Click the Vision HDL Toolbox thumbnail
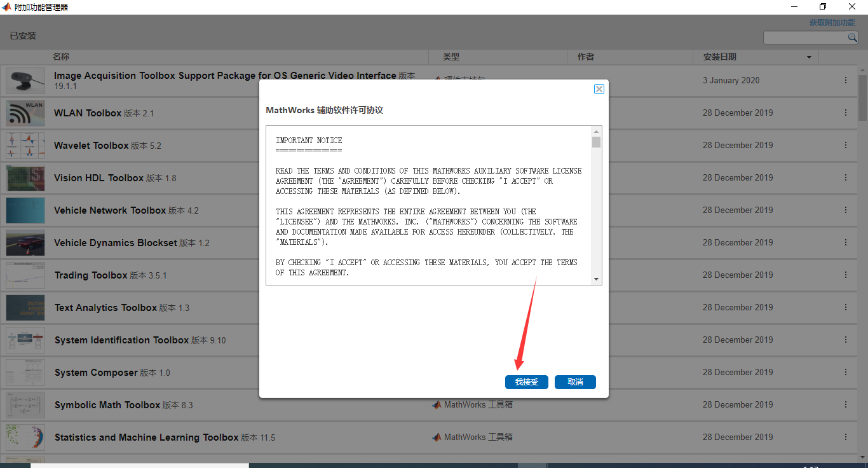Viewport: 868px width, 468px height. click(25, 178)
